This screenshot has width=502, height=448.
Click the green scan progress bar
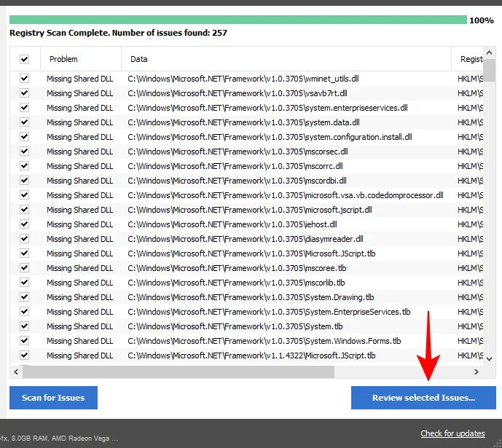tap(238, 20)
